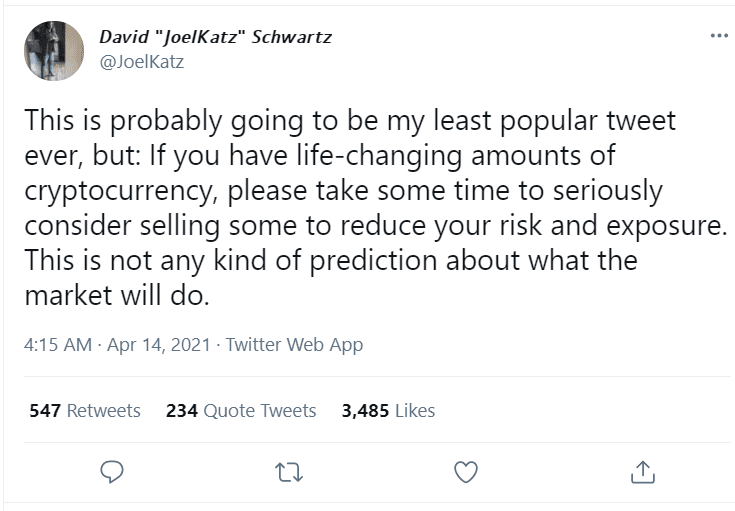This screenshot has height=511, width=735.
Task: Show the 3,485 Likes list
Action: tap(388, 411)
